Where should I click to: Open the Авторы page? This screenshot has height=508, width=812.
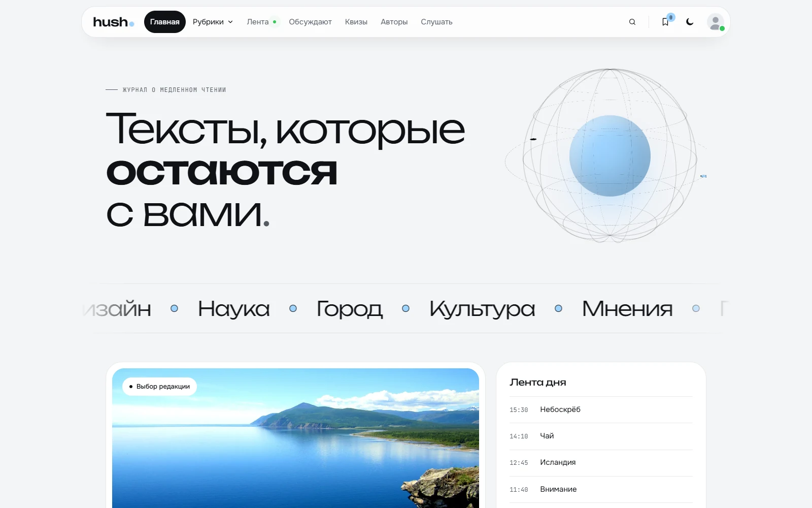click(394, 22)
